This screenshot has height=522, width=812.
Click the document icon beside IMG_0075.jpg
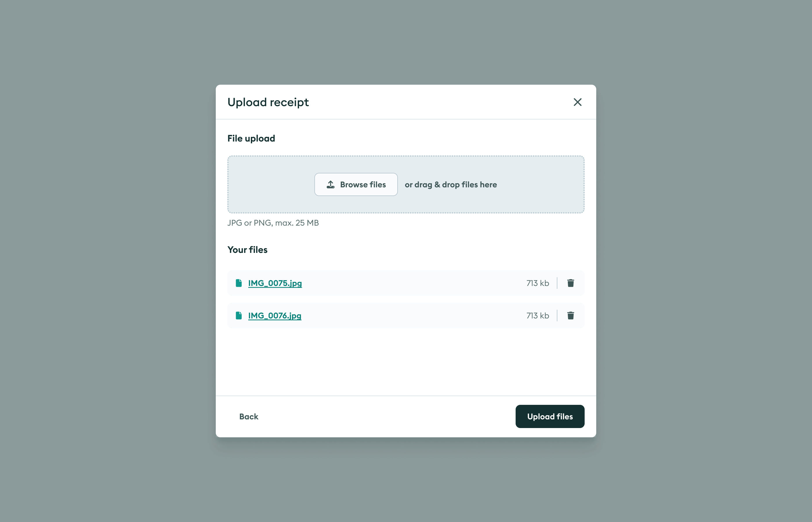(239, 283)
